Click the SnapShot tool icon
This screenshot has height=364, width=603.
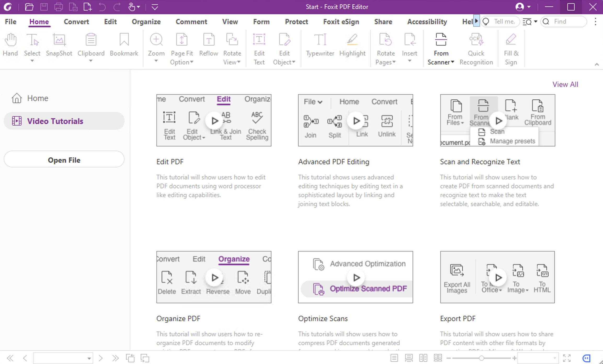click(59, 40)
